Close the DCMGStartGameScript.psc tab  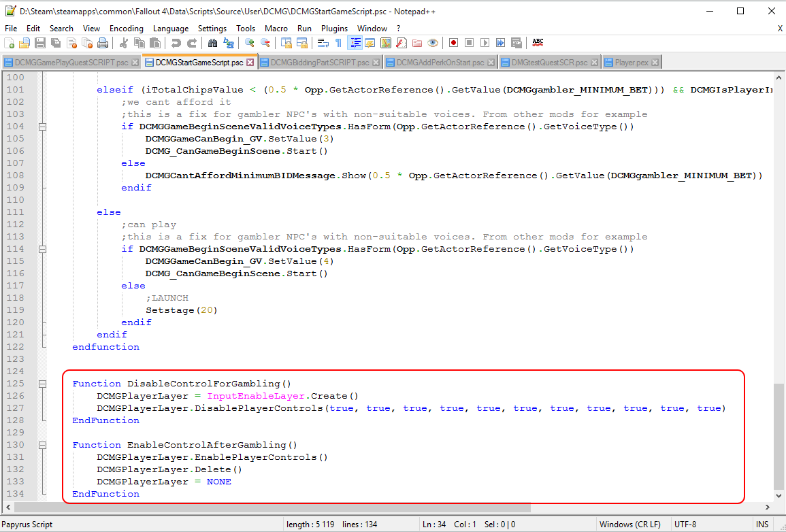[250, 63]
